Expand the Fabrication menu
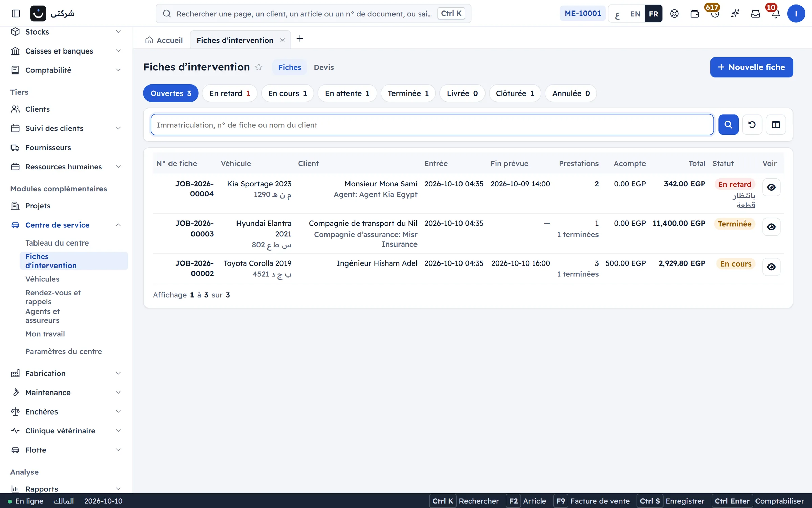Screen dimensions: 812x508 click(x=66, y=373)
